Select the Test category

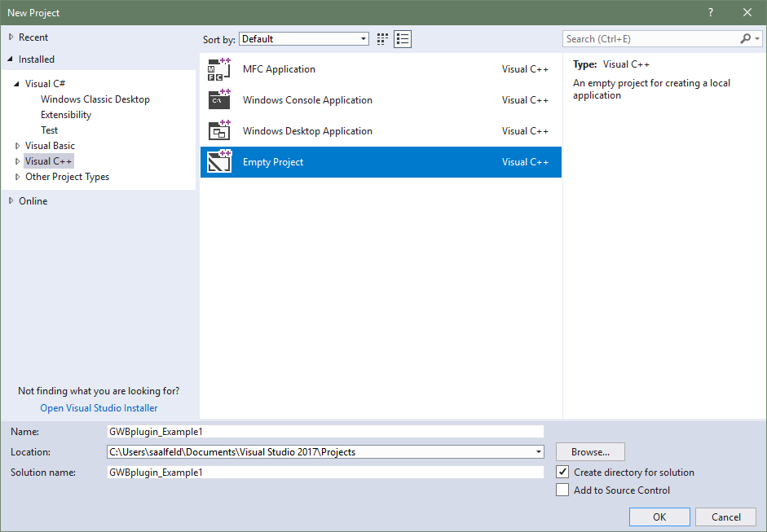coord(50,130)
